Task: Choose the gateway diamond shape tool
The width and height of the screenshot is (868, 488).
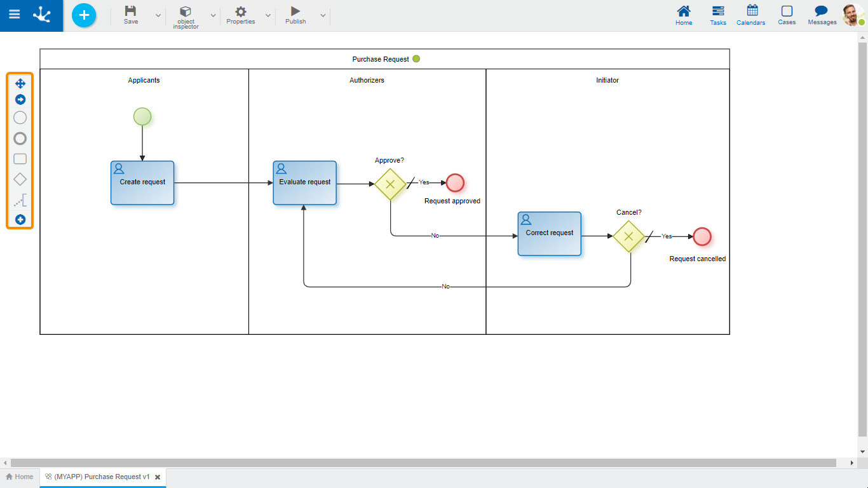Action: (x=20, y=179)
